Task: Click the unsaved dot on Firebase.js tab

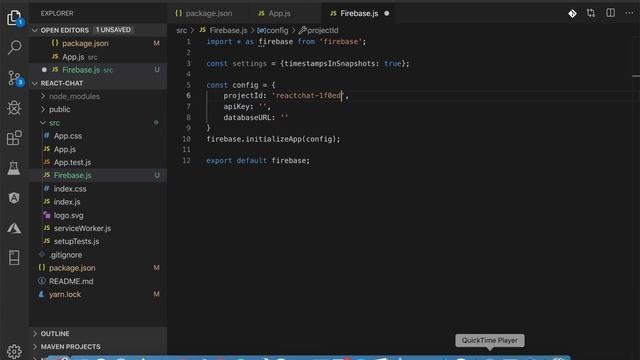Action: [387, 13]
